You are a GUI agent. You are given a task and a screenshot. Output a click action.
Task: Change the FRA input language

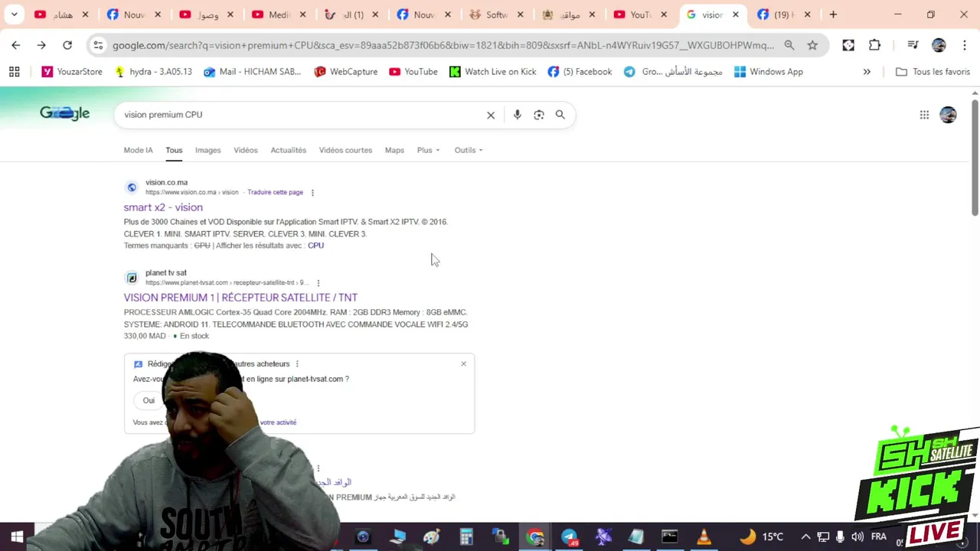[x=878, y=536]
